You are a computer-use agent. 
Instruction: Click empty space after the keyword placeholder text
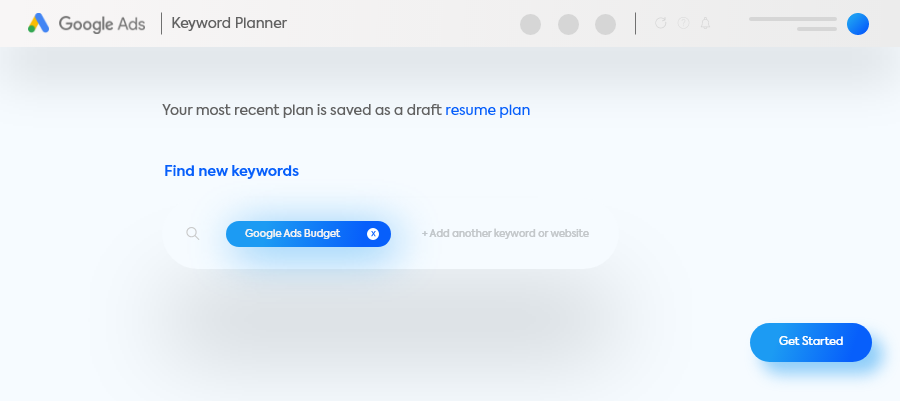(603, 233)
